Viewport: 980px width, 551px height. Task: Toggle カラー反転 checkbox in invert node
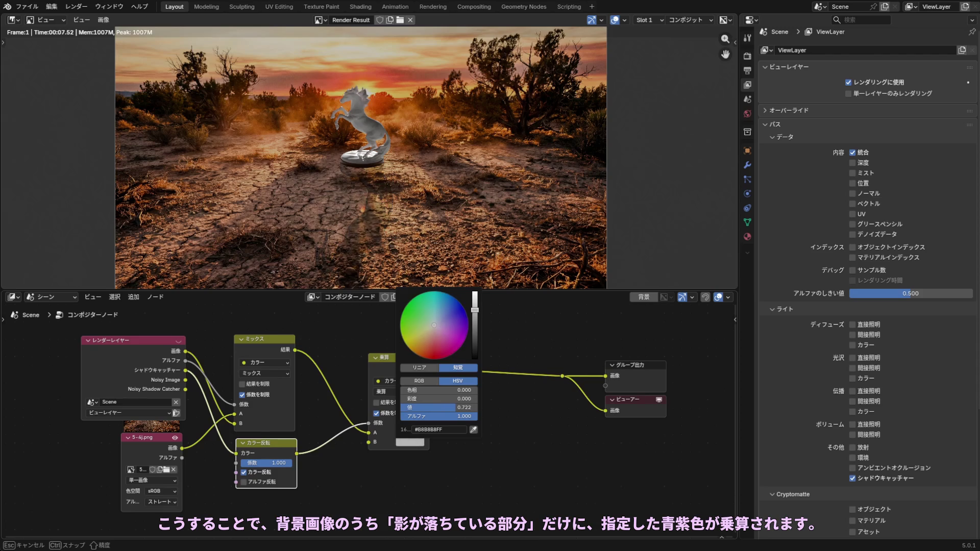pyautogui.click(x=244, y=472)
